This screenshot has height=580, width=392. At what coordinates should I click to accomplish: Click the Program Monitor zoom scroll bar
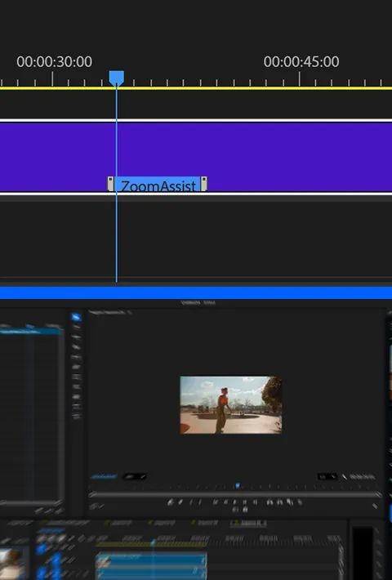pyautogui.click(x=235, y=494)
